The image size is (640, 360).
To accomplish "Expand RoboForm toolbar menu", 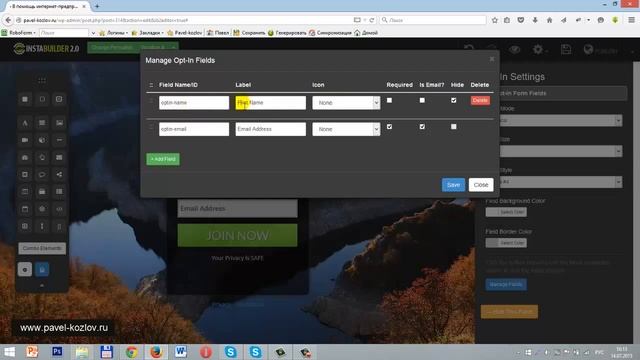I will click(x=19, y=33).
